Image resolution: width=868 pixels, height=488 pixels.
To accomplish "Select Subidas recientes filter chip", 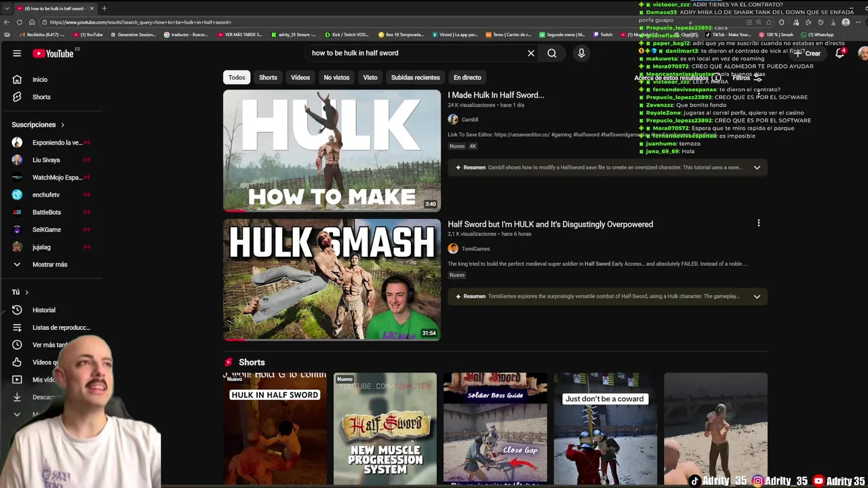I will click(x=416, y=77).
